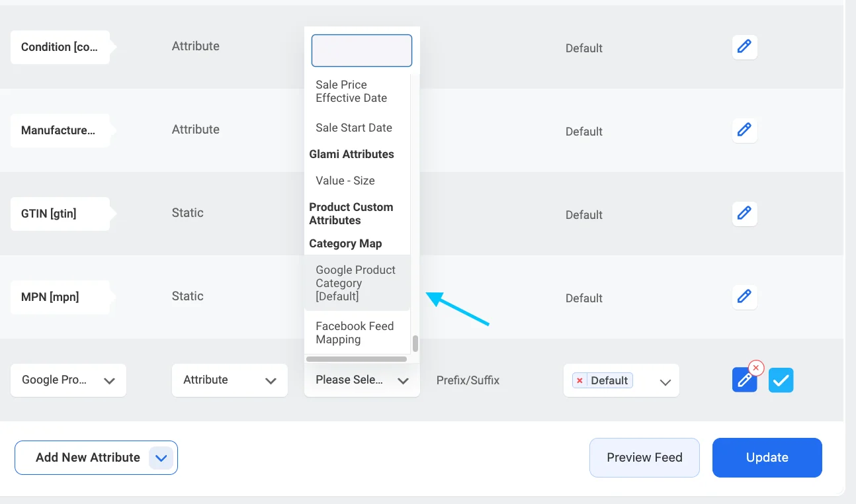
Task: Click the GTIN [gtin] attribute label
Action: (x=60, y=214)
